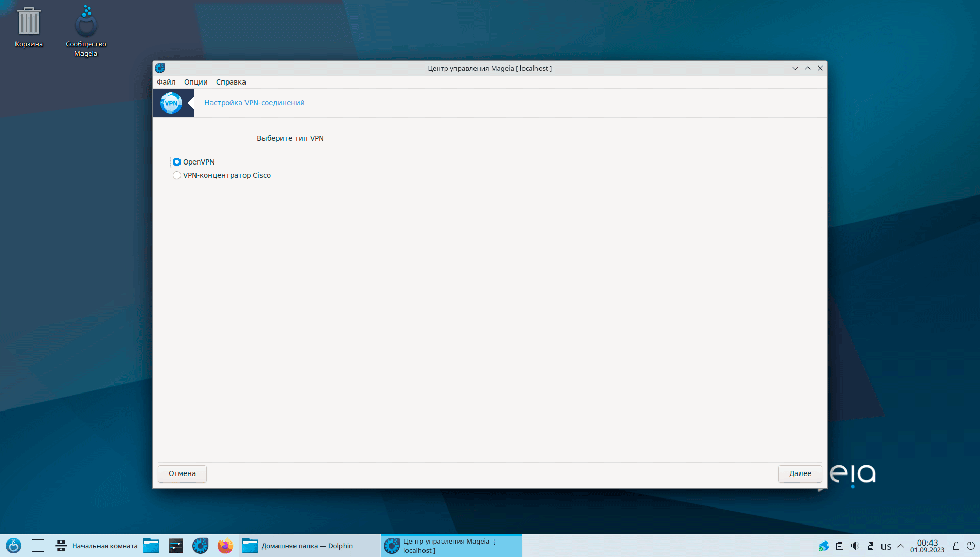Select the OpenVPN radio button
The height and width of the screenshot is (557, 980).
coord(177,162)
